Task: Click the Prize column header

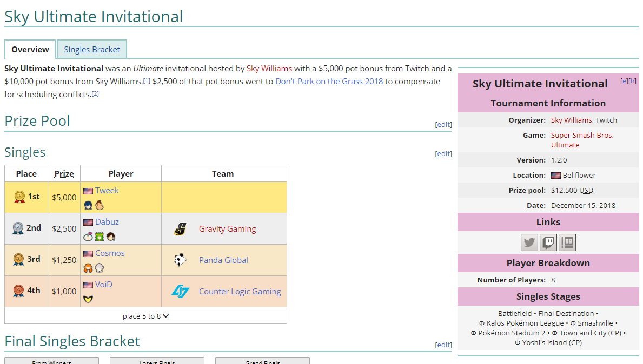Action: point(64,173)
